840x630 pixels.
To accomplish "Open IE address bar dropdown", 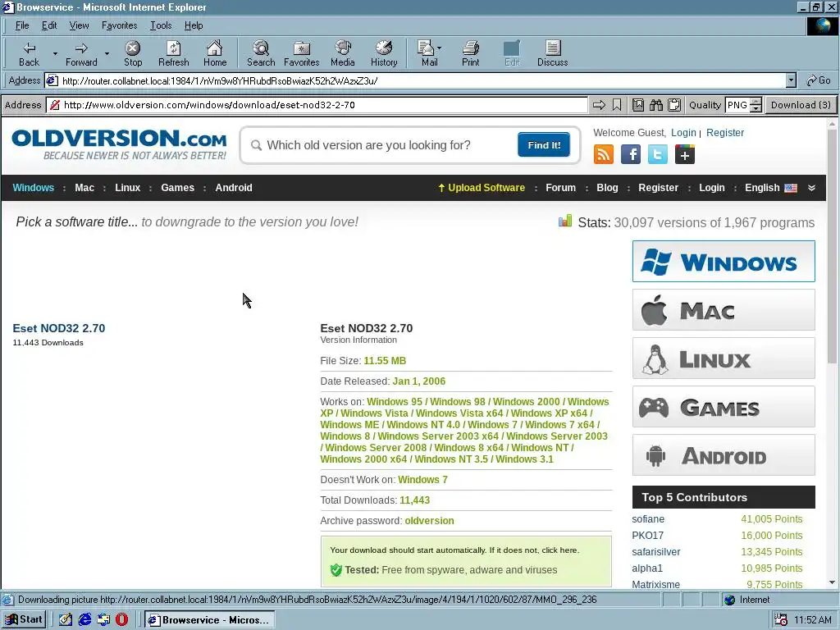I will [792, 80].
